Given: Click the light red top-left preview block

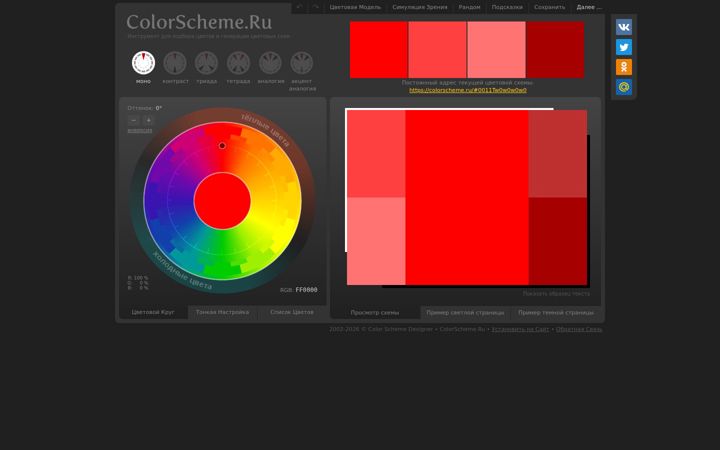Looking at the screenshot, I should coord(376,154).
